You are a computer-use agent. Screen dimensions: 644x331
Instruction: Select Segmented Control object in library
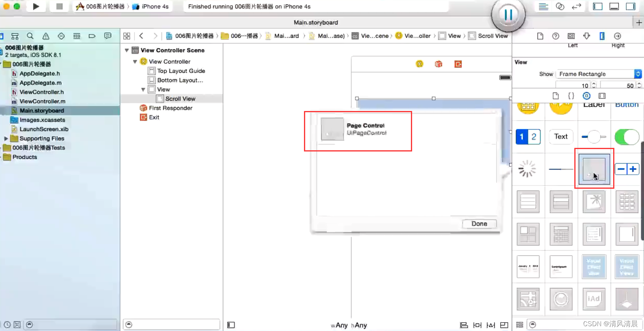tap(528, 137)
